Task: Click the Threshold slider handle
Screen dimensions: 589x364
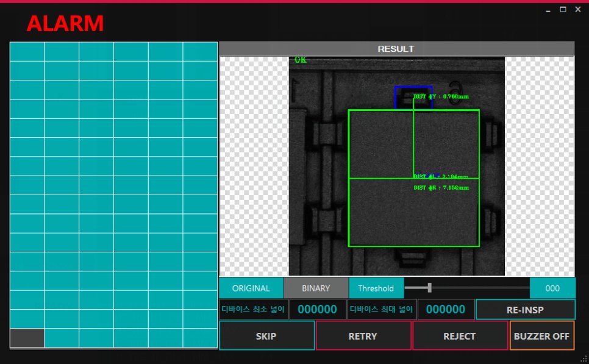Action: (x=430, y=288)
